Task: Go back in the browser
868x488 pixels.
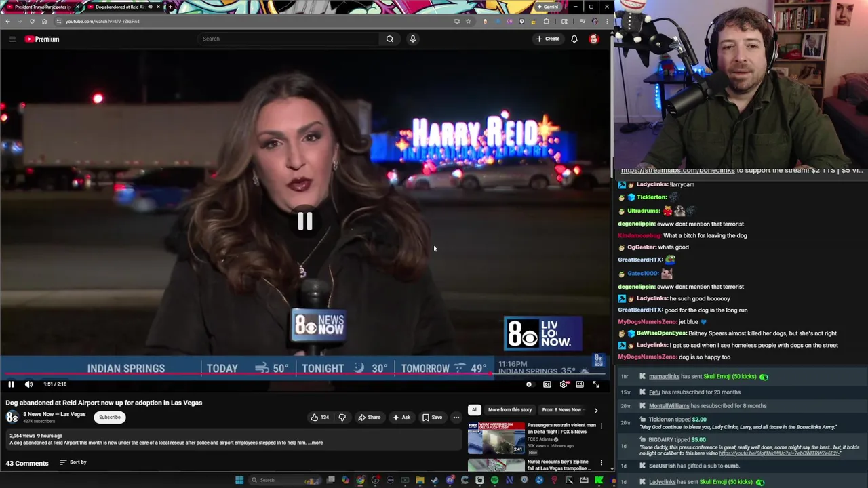Action: click(7, 21)
